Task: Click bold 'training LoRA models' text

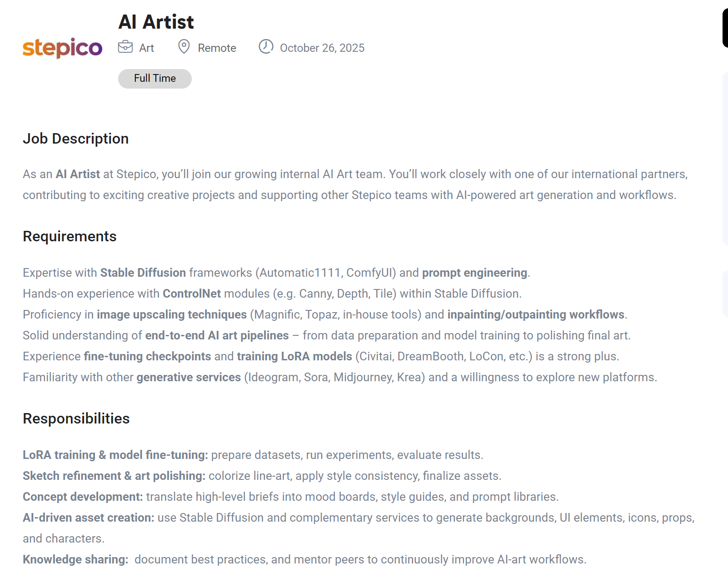Action: (294, 356)
